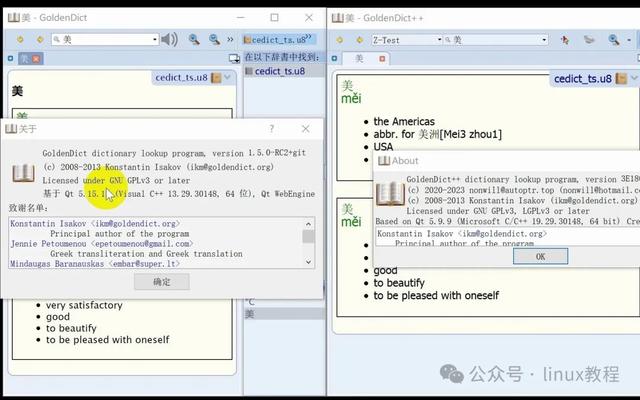Click the GoldenDict search field containing 美

coord(104,40)
